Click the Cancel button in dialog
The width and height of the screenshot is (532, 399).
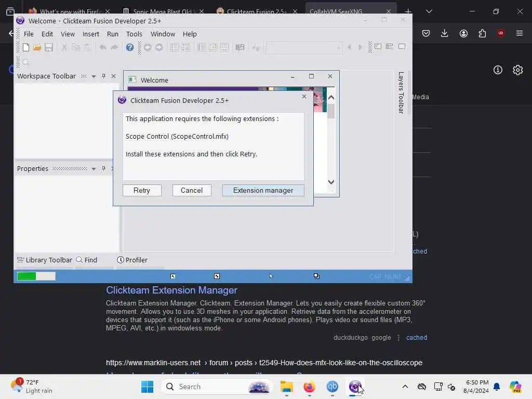pyautogui.click(x=192, y=190)
